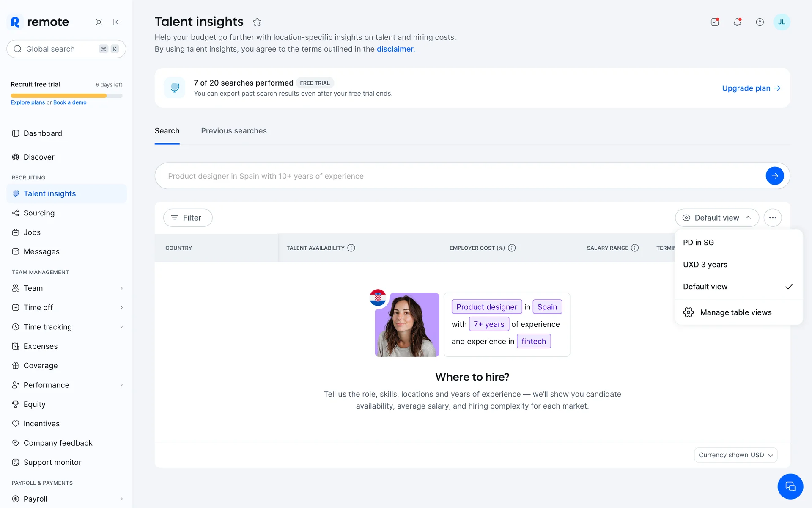
Task: Switch to Previous searches tab
Action: [233, 131]
